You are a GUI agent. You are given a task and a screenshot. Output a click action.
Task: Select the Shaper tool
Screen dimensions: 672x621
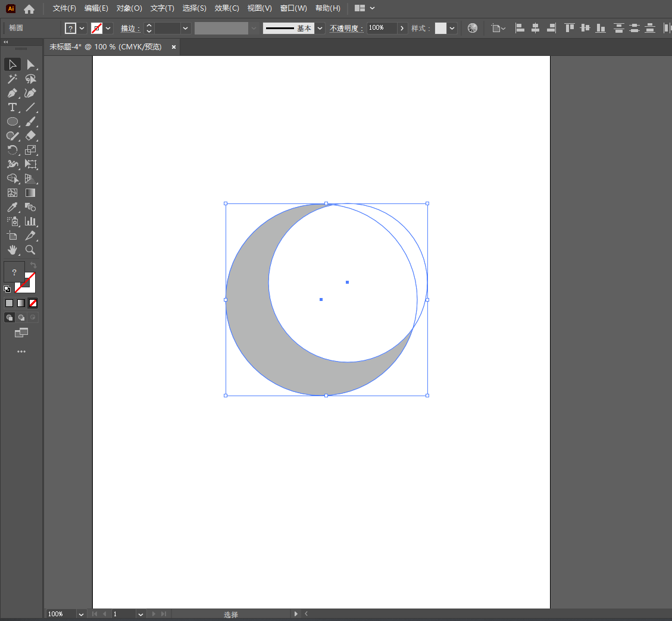[12, 136]
